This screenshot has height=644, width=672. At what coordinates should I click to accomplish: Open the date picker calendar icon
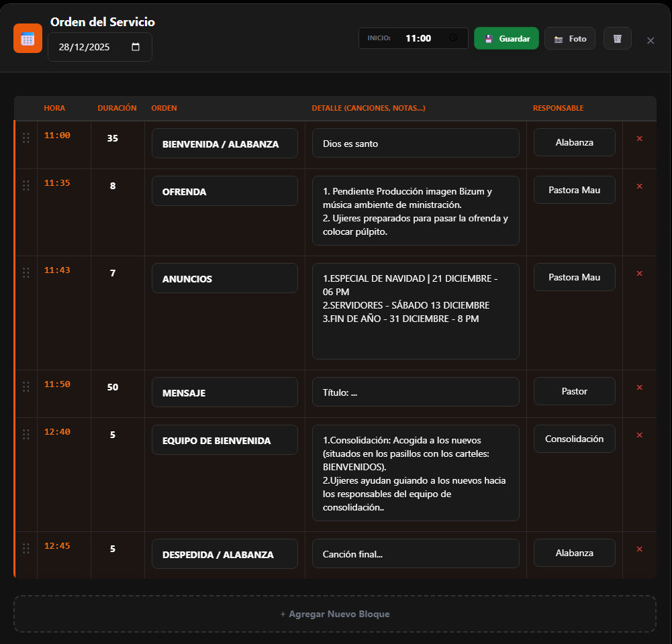coord(136,47)
